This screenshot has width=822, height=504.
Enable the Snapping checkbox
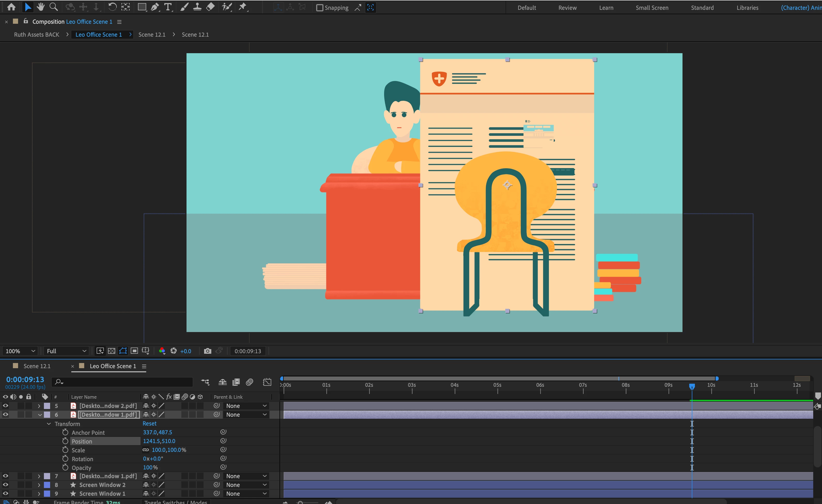[320, 8]
